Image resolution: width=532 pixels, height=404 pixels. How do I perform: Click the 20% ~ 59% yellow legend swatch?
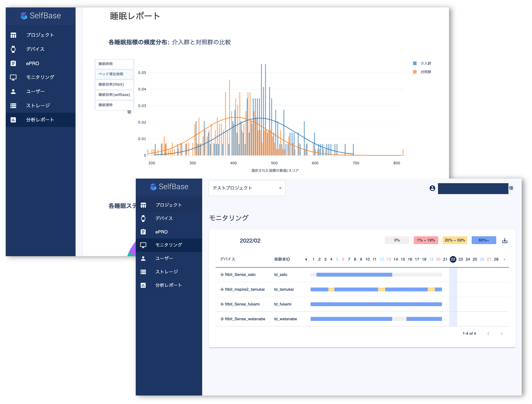click(x=455, y=240)
